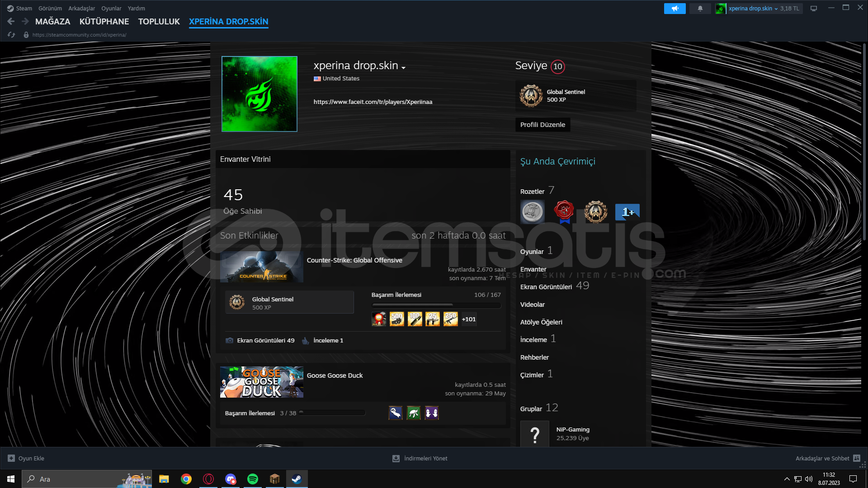Open the Counter-Strike: Global Offensive title link

pos(354,260)
